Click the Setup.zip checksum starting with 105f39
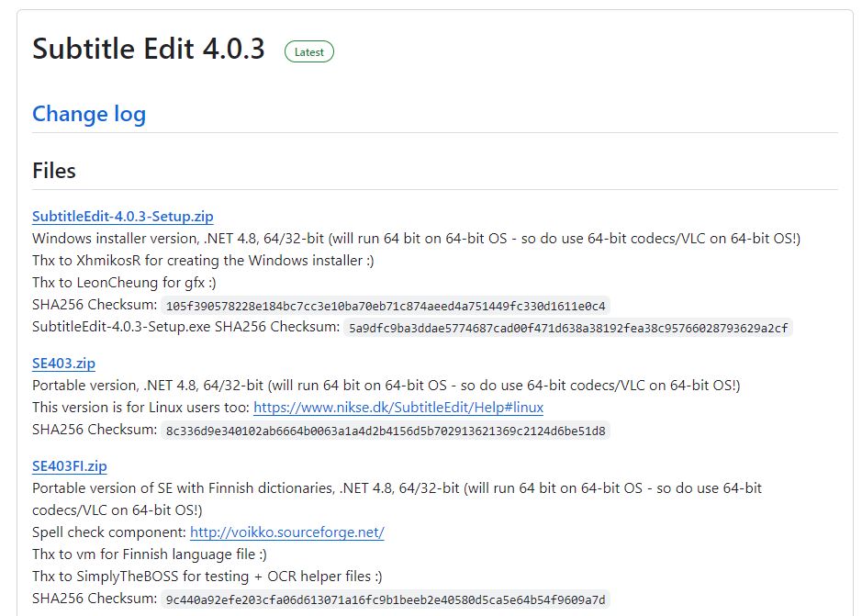862x616 pixels. [386, 306]
